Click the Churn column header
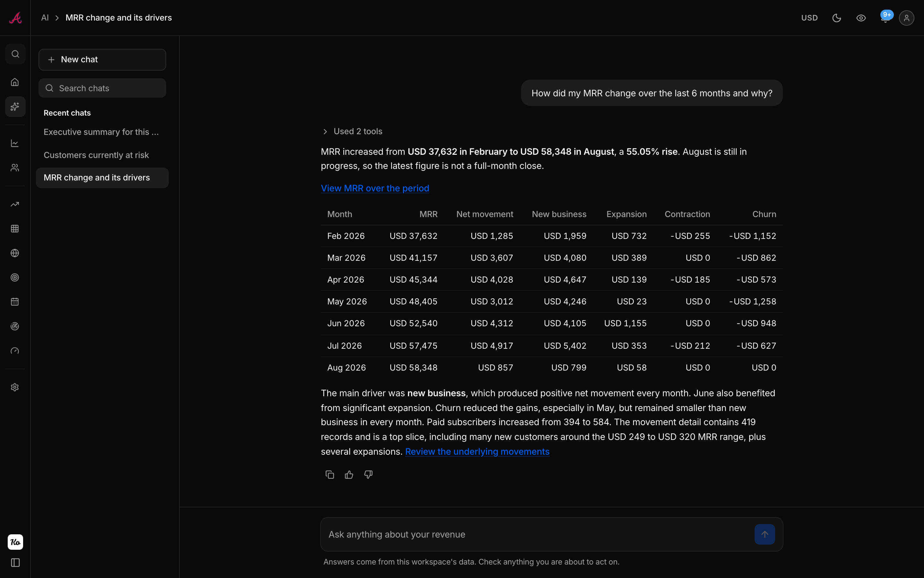 [x=764, y=215]
